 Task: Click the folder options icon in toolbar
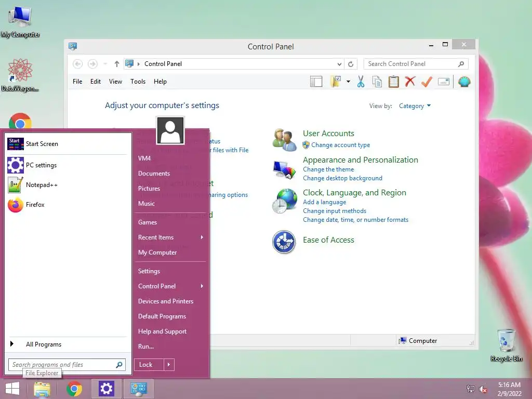[x=336, y=82]
